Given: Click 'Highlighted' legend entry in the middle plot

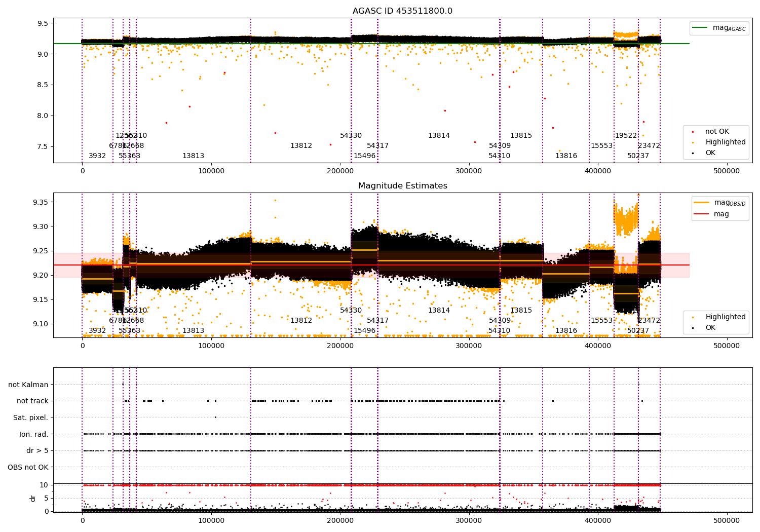Looking at the screenshot, I should pos(718,317).
